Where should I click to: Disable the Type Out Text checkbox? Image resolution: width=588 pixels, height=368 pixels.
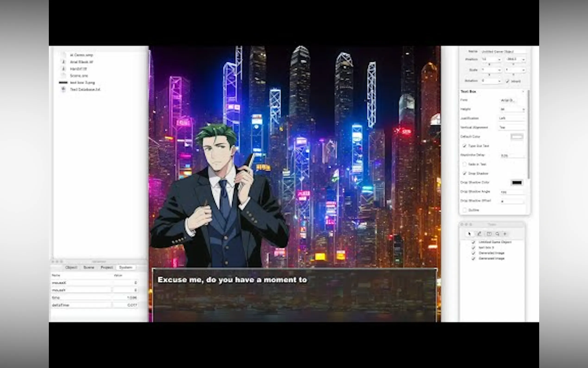[x=465, y=146]
